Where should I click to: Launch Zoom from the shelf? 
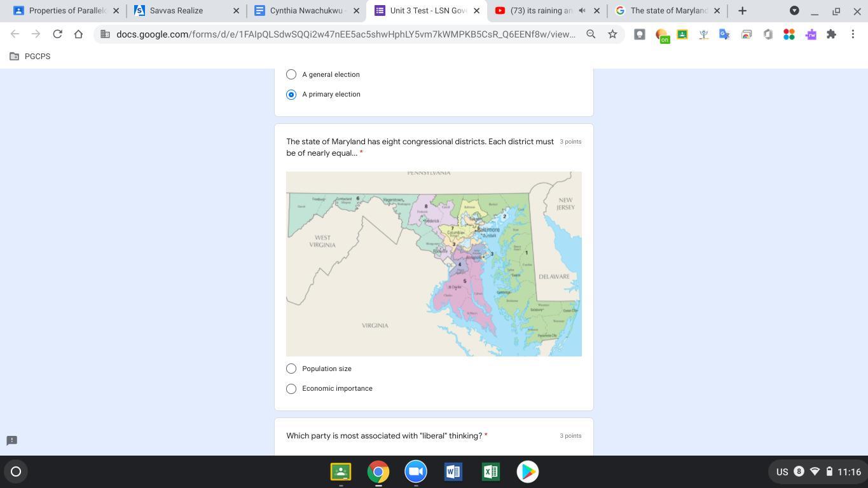pyautogui.click(x=416, y=471)
